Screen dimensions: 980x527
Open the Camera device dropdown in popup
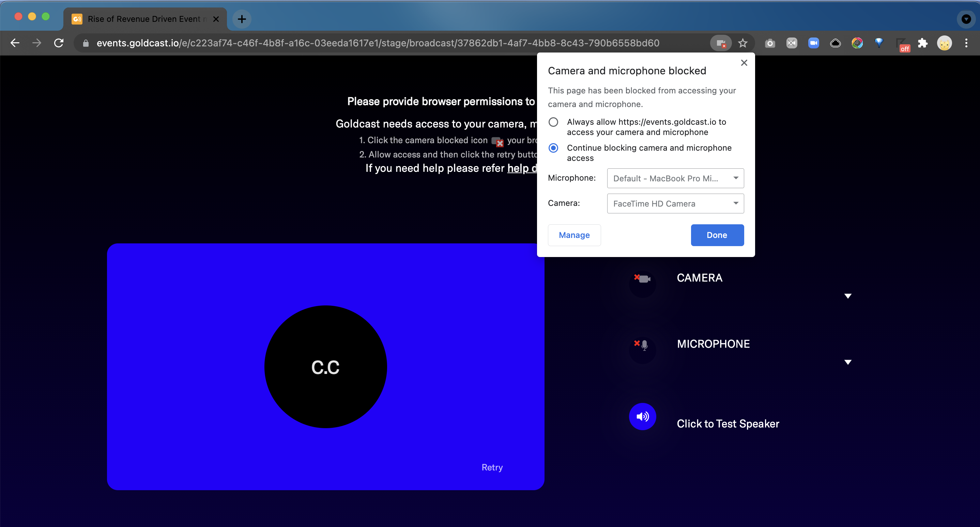click(x=675, y=204)
